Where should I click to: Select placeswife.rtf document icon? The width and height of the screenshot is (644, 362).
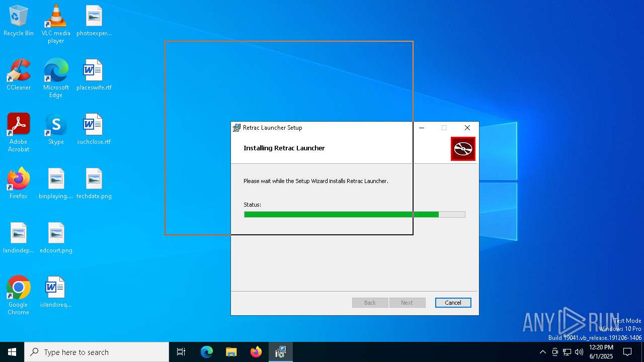coord(94,75)
